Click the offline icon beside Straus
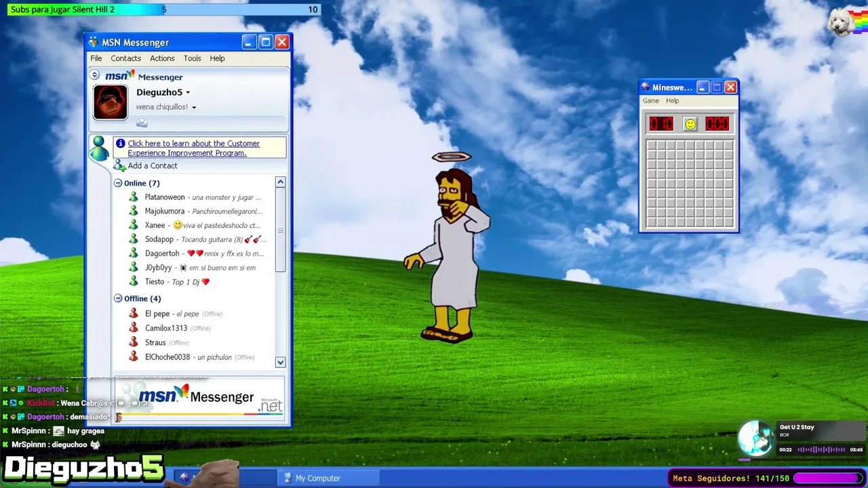 (x=134, y=342)
